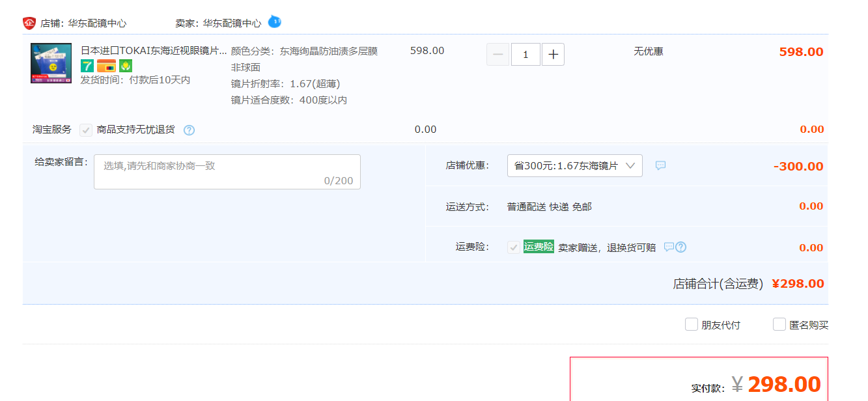Click the -300.00 discount amount
This screenshot has width=868, height=401.
[798, 166]
